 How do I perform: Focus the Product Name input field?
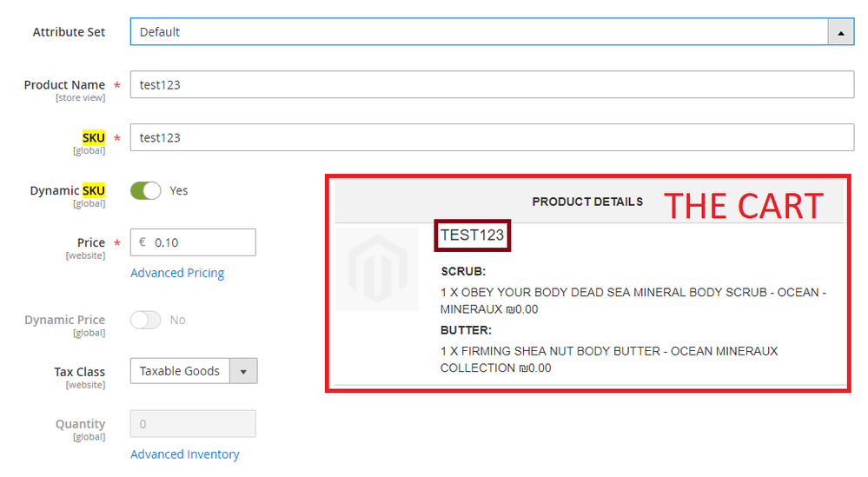(491, 85)
